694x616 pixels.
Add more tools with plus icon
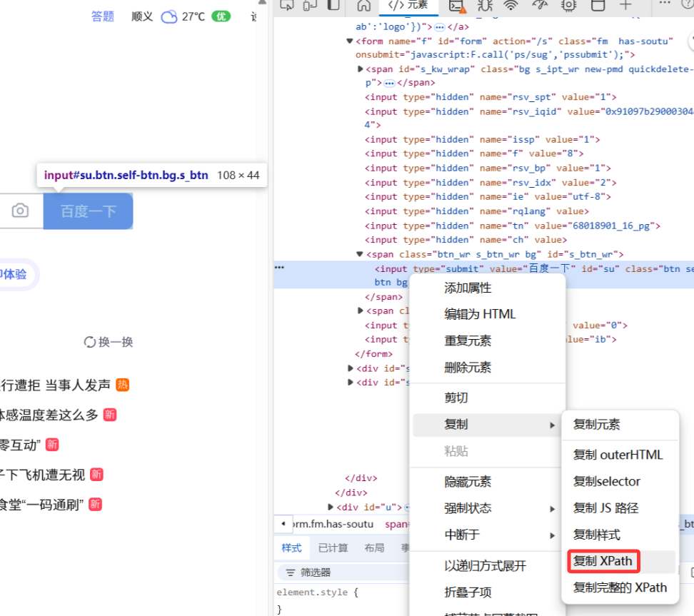coord(625,5)
